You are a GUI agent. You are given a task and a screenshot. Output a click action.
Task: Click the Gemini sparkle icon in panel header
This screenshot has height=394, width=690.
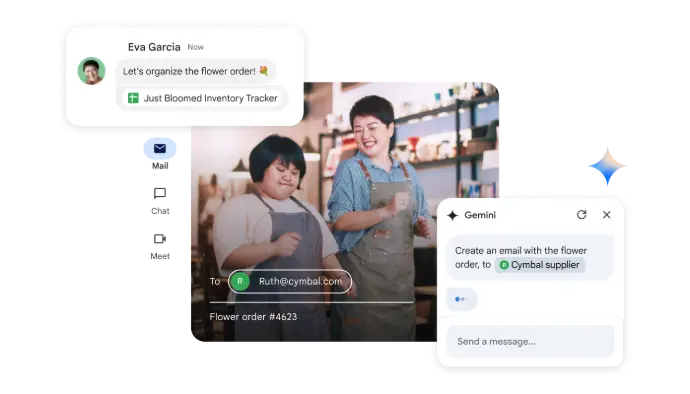(x=452, y=215)
